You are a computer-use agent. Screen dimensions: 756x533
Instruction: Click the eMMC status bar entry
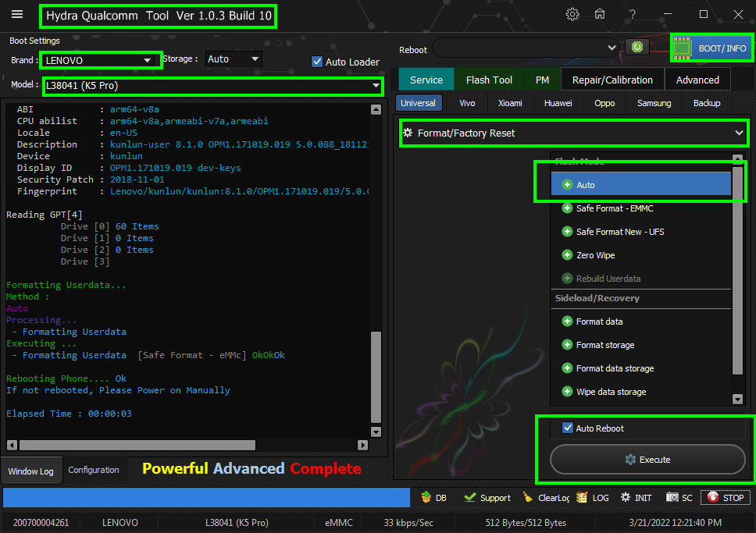(339, 522)
